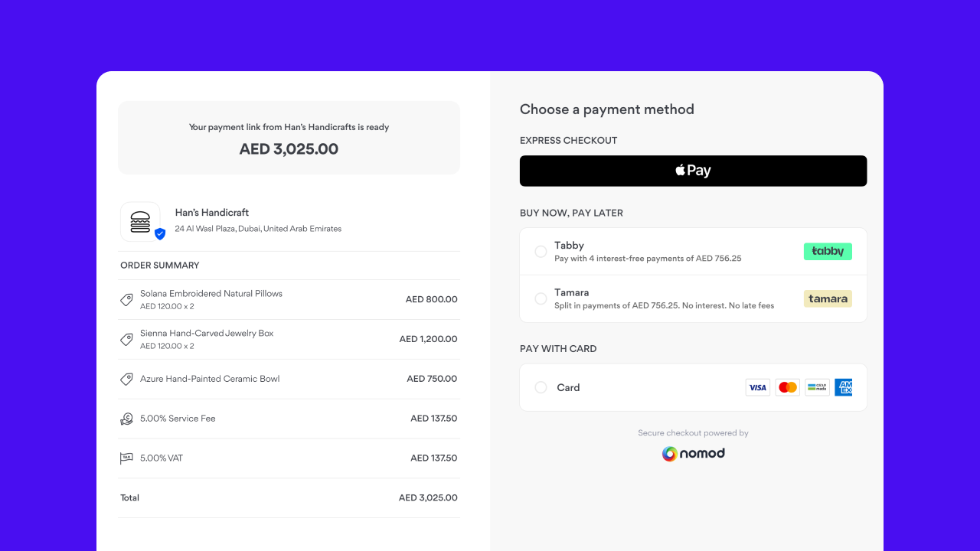Click the PAY WITH CARD section label

pos(558,349)
